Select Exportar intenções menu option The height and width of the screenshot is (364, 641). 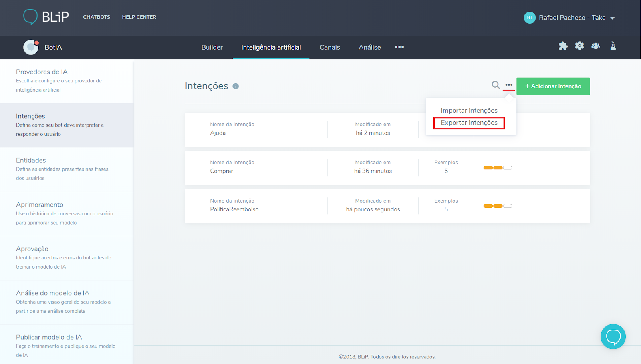point(469,123)
